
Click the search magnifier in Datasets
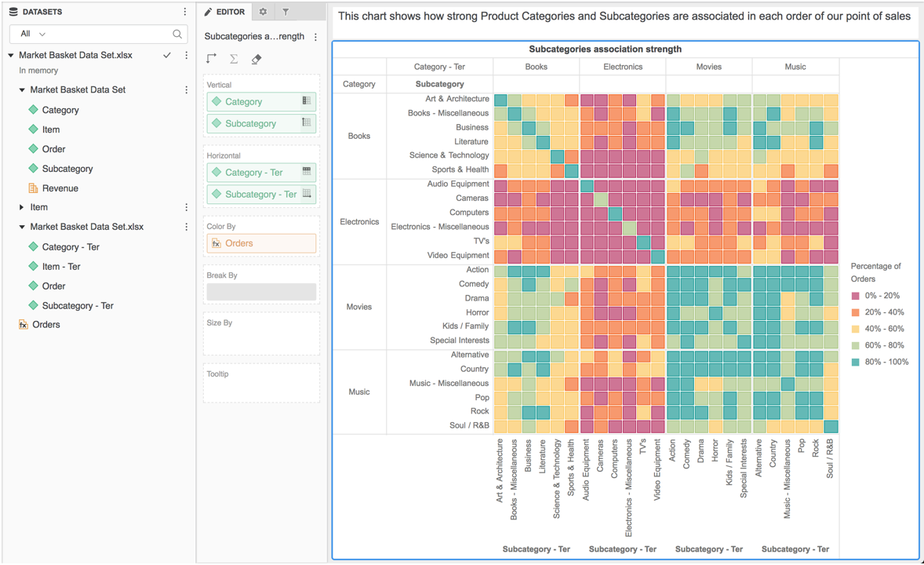(x=177, y=34)
